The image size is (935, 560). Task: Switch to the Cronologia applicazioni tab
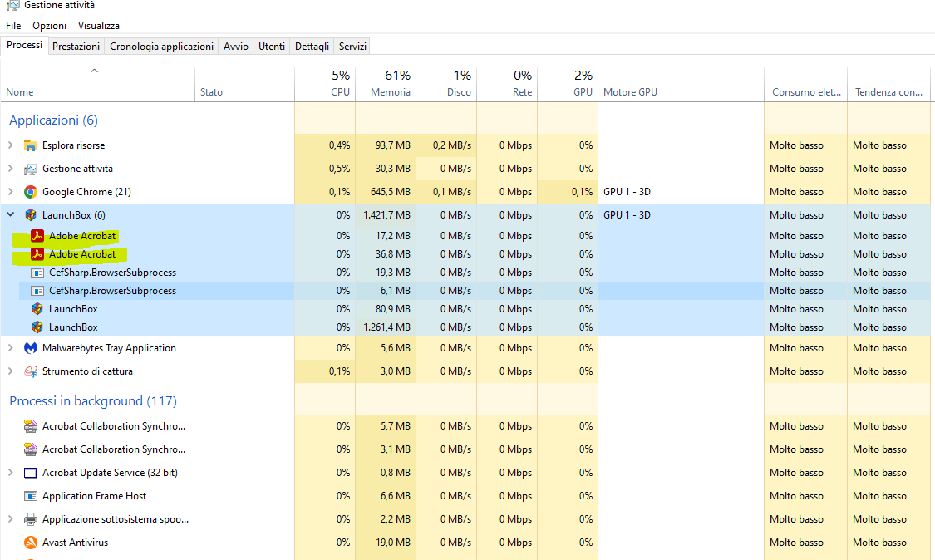(x=161, y=47)
